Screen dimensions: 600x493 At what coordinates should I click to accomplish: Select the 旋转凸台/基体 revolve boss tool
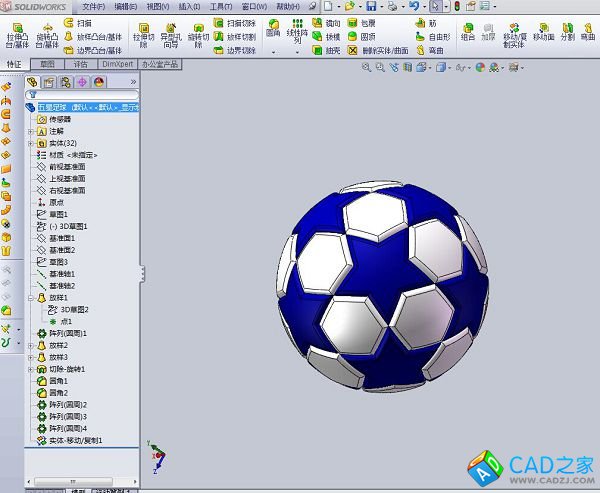tap(47, 35)
